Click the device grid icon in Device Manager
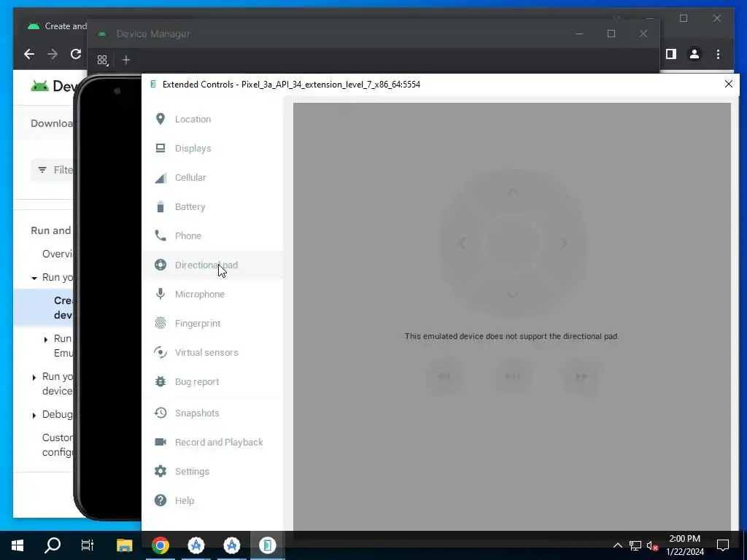The image size is (747, 560). pos(102,60)
